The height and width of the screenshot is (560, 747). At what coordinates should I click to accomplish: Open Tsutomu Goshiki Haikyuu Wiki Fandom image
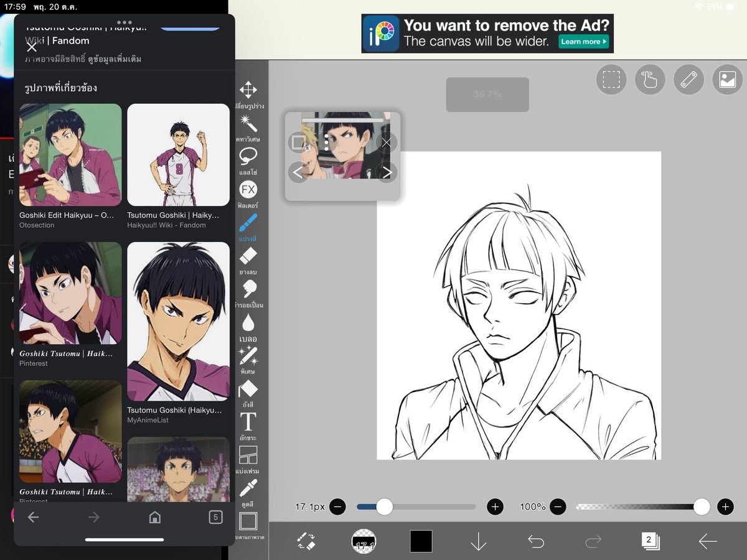(178, 154)
